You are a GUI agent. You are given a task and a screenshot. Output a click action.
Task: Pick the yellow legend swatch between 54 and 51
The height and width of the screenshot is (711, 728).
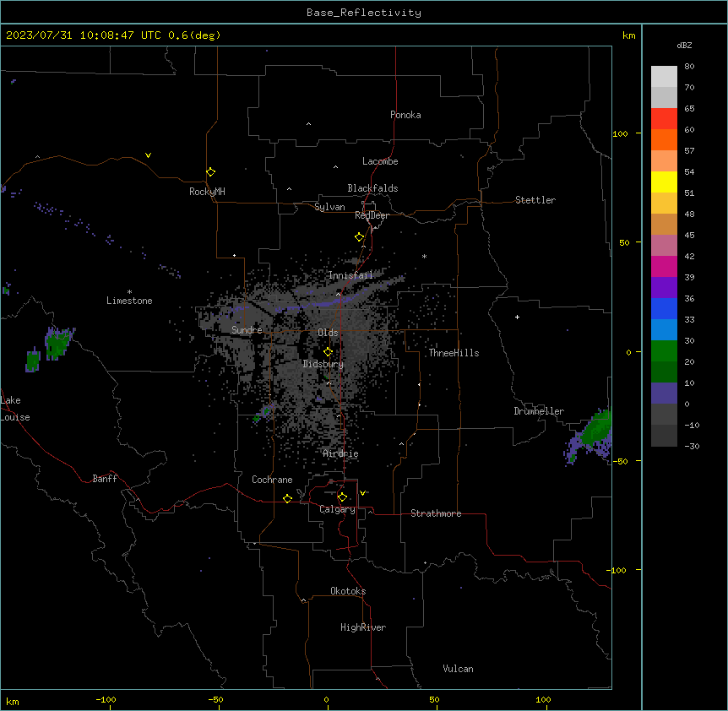664,182
